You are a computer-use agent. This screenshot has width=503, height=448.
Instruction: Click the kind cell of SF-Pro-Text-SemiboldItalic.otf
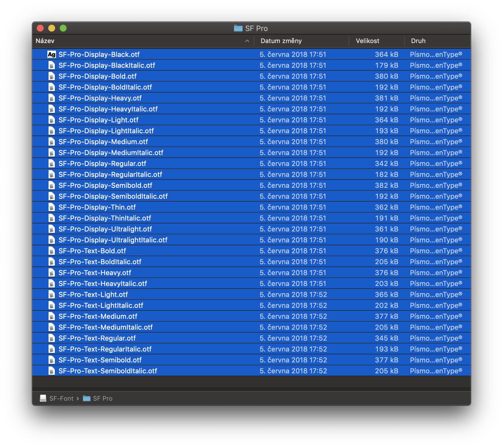436,371
